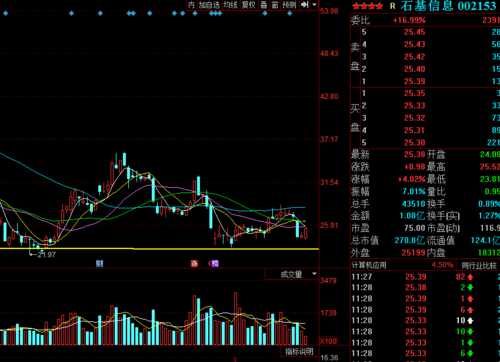Open the 指标说明 indicator explanation button

coord(299,351)
